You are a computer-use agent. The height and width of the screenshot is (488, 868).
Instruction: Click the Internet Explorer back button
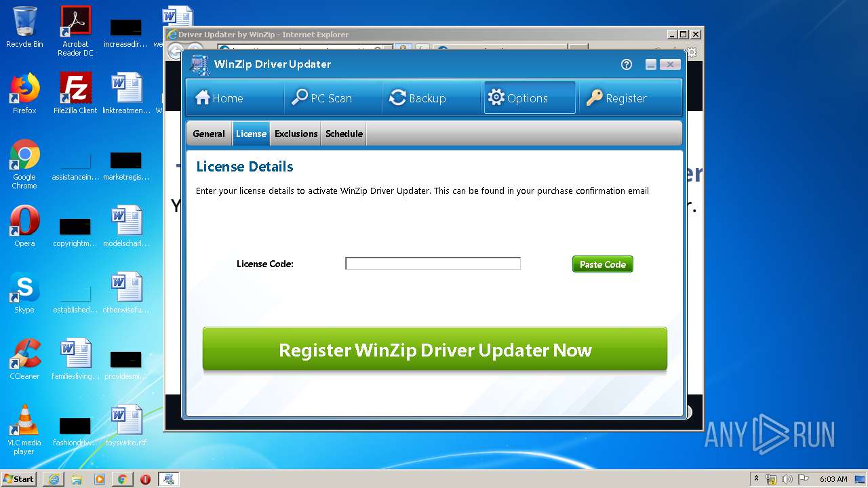point(175,51)
